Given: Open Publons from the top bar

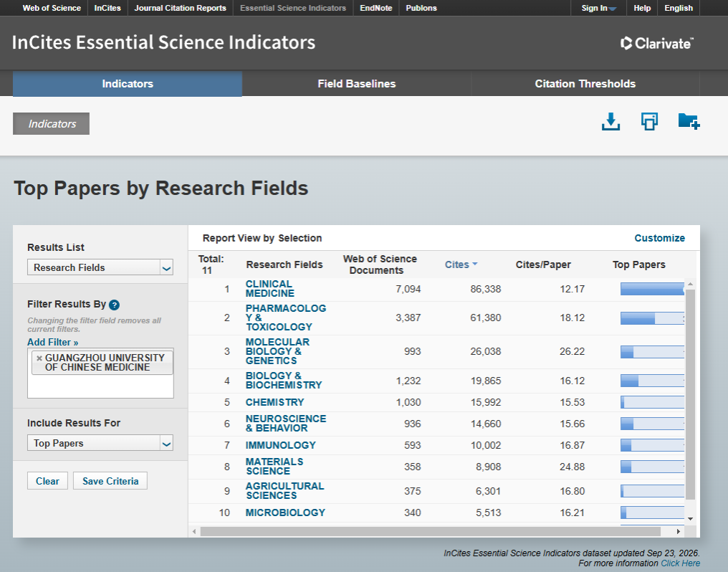Looking at the screenshot, I should 421,8.
